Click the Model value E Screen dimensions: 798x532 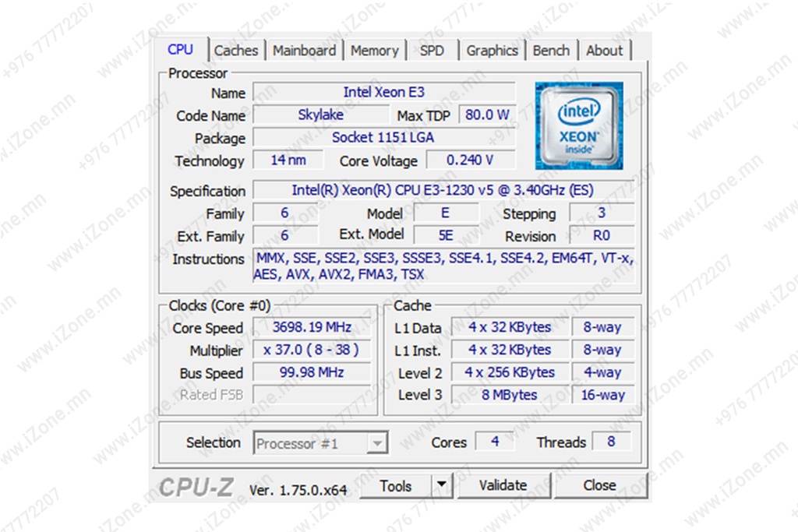pos(446,213)
